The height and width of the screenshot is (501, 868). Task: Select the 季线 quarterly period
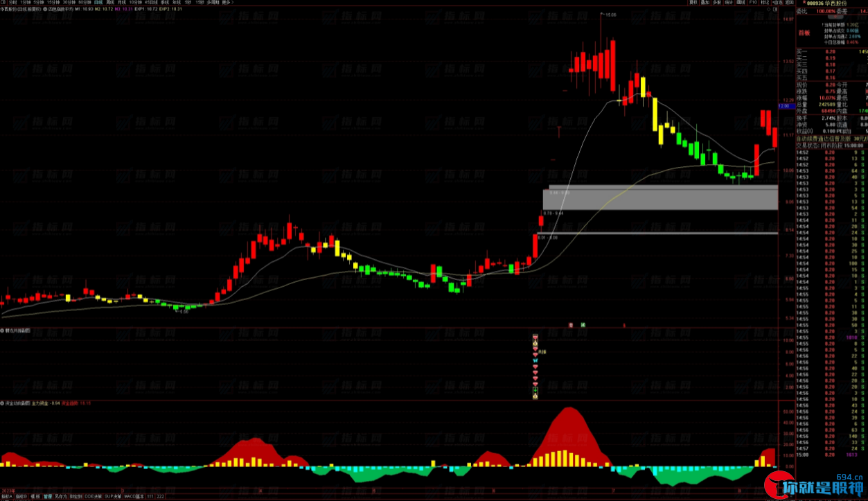click(x=165, y=3)
